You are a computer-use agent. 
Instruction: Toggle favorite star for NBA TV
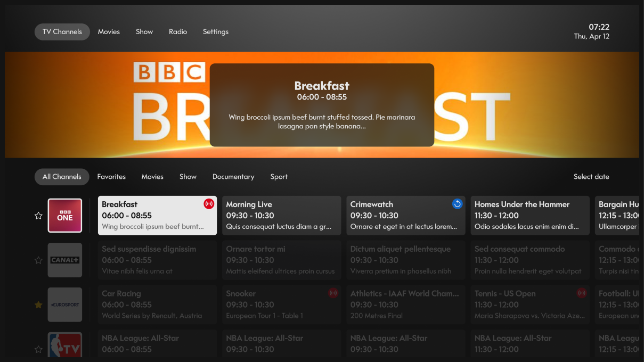point(38,350)
